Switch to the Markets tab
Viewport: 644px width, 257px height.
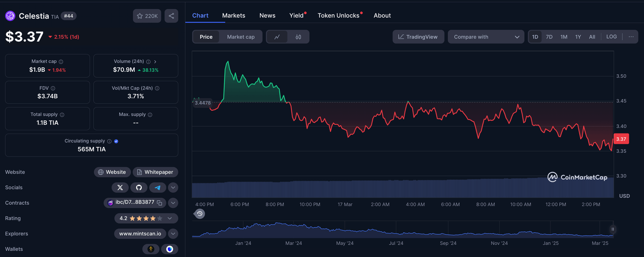coord(234,15)
